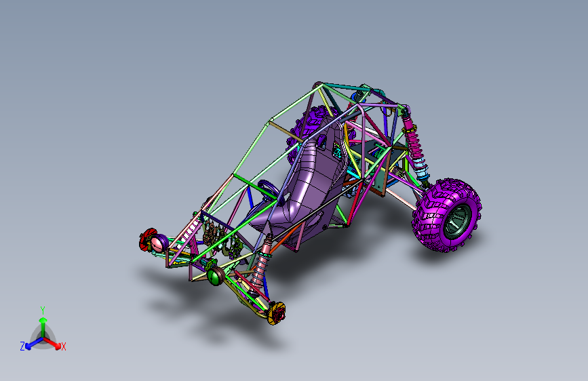Viewport: 588px width, 381px height.
Task: Select the front coil spring shock near the seat
Action: (260, 263)
